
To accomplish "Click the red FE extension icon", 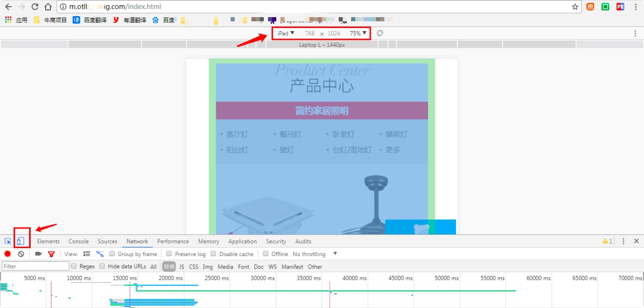I will (x=620, y=7).
